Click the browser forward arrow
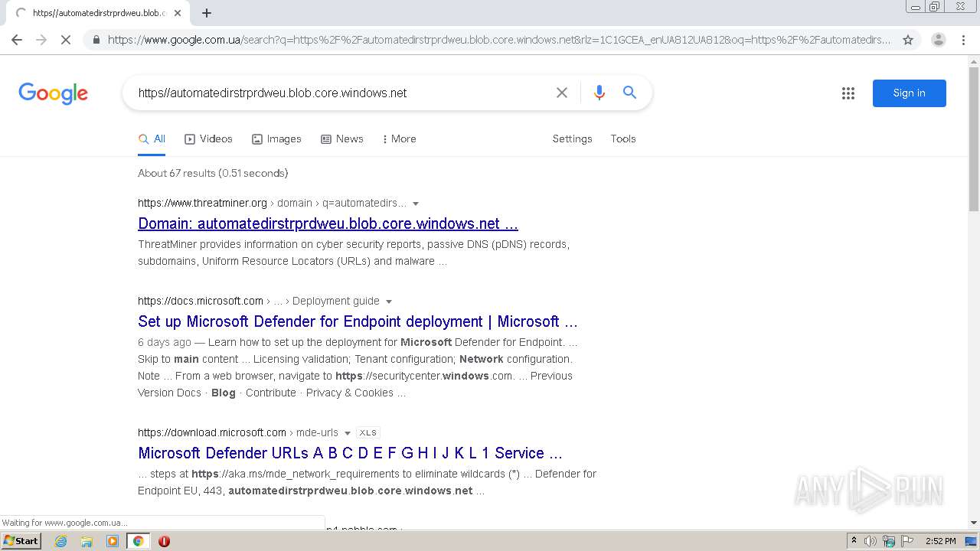Screen dimensions: 980x551 (41, 40)
